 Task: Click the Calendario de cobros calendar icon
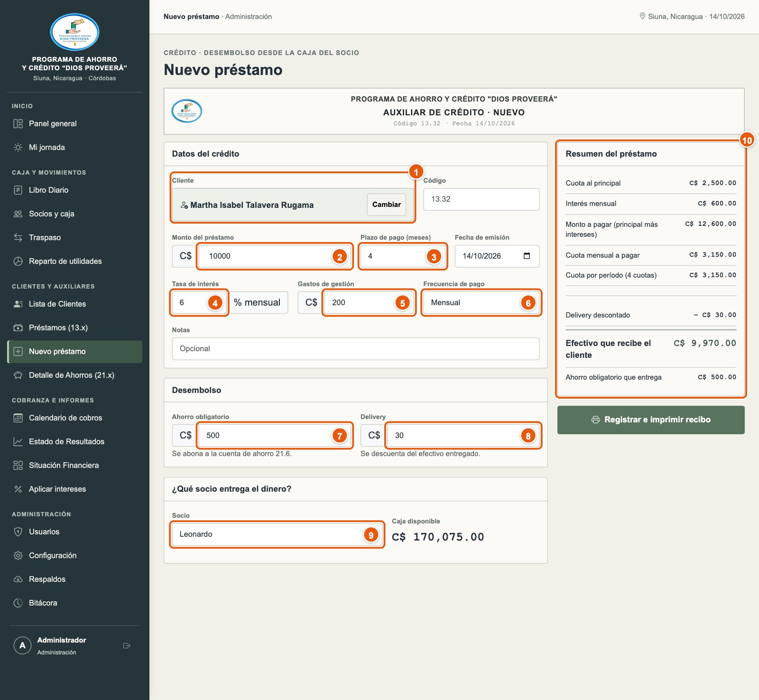pos(18,418)
